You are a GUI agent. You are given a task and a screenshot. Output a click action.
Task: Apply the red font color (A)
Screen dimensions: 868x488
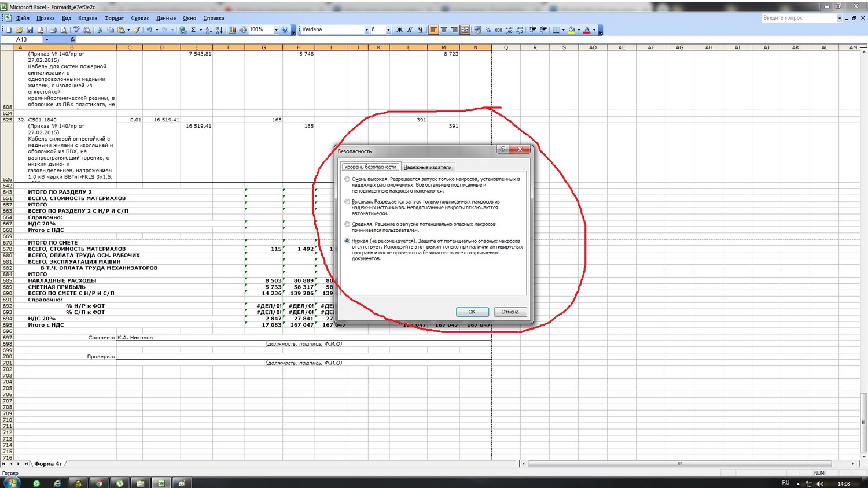[587, 29]
